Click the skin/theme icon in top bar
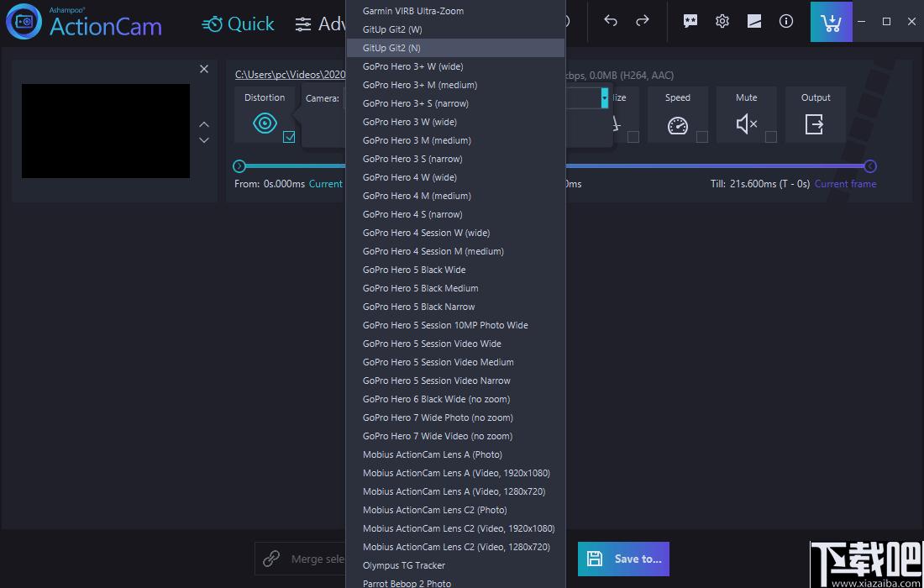924x588 pixels. tap(754, 21)
